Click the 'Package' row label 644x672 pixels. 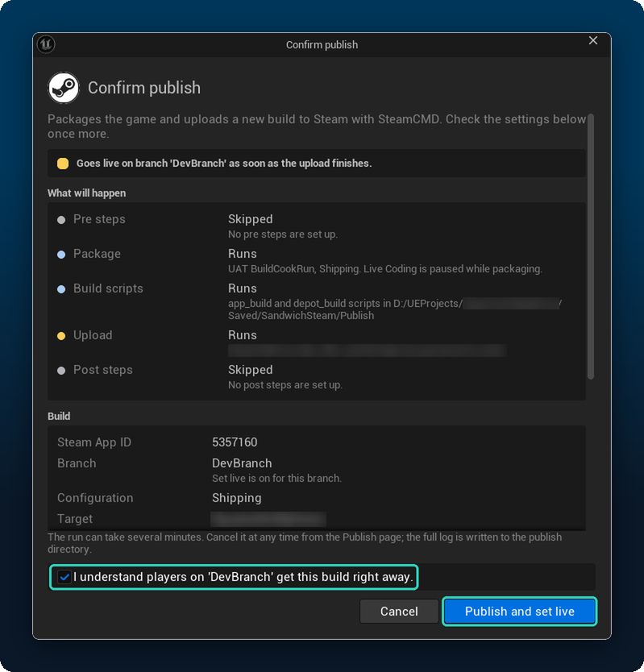tap(97, 254)
